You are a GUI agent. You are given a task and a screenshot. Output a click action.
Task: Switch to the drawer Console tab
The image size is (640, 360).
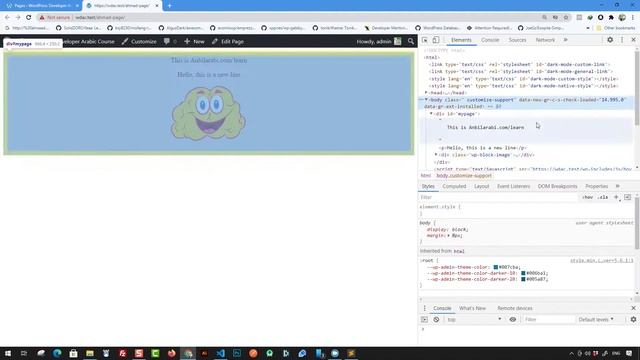pos(442,308)
